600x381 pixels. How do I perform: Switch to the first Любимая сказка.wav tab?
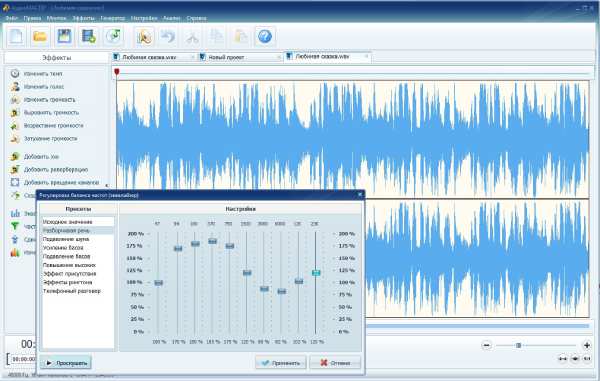[154, 57]
